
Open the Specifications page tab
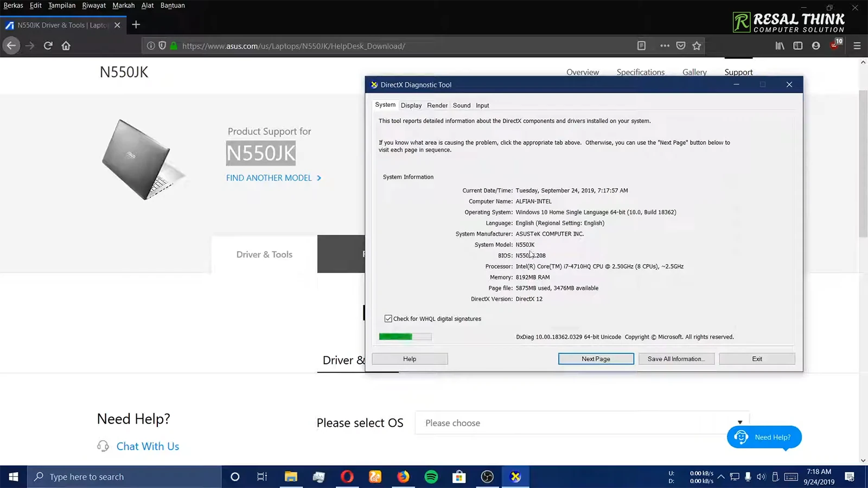point(641,72)
